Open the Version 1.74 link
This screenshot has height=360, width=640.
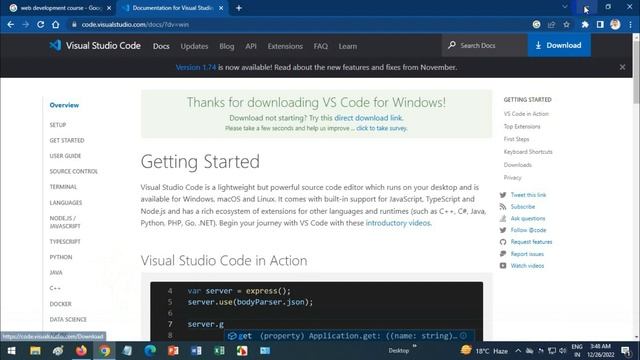coord(196,67)
